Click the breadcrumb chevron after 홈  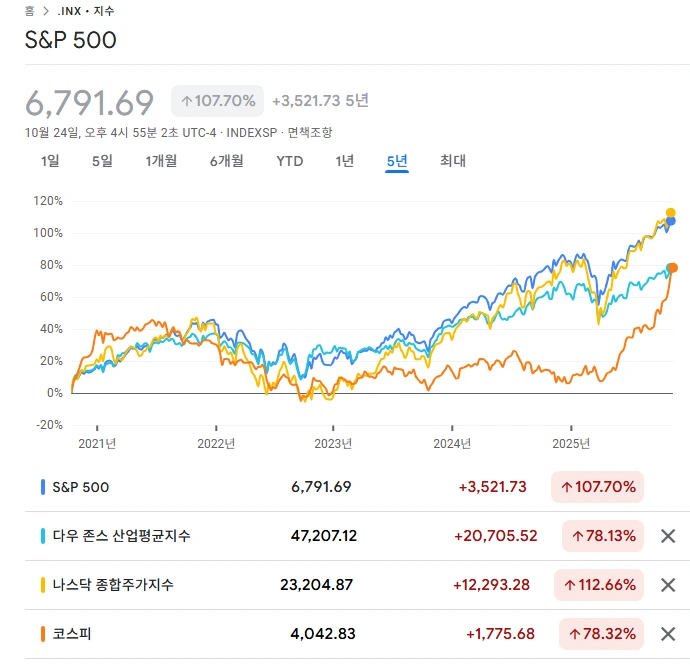tap(46, 11)
